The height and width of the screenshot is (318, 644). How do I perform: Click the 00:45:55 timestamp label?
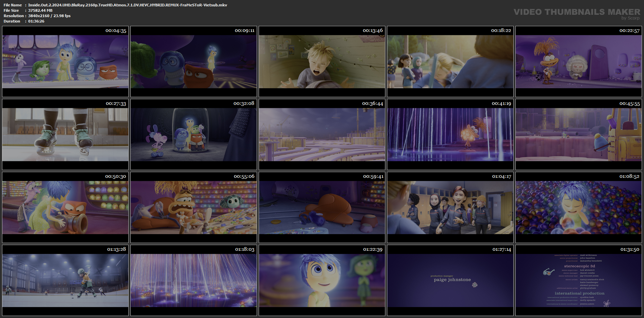pos(630,104)
